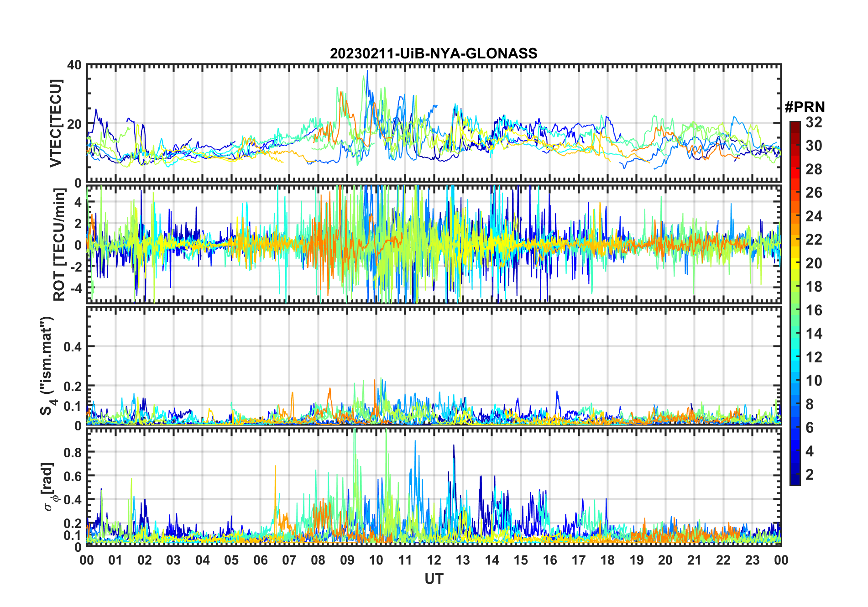Click x-axis tick label 21
The height and width of the screenshot is (607, 868).
(694, 560)
